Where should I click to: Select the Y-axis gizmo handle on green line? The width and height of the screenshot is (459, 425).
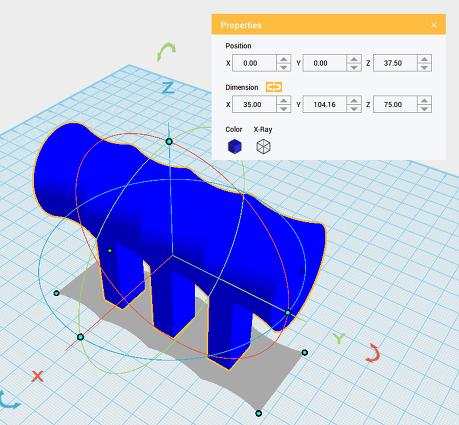coord(288,313)
